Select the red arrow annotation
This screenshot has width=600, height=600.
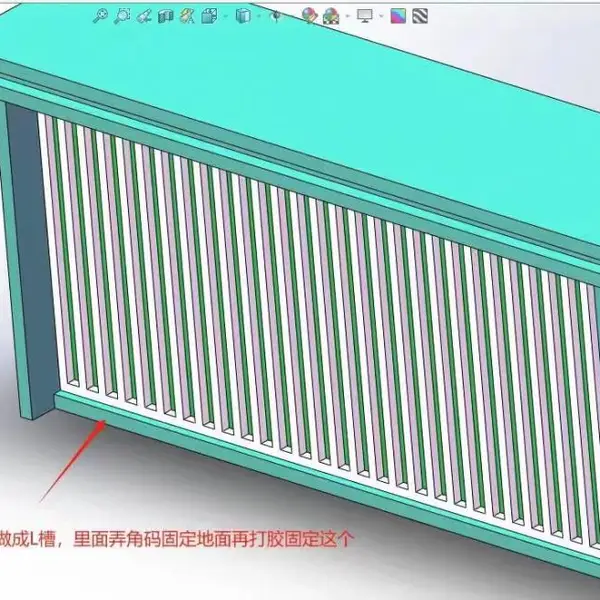coord(73,461)
